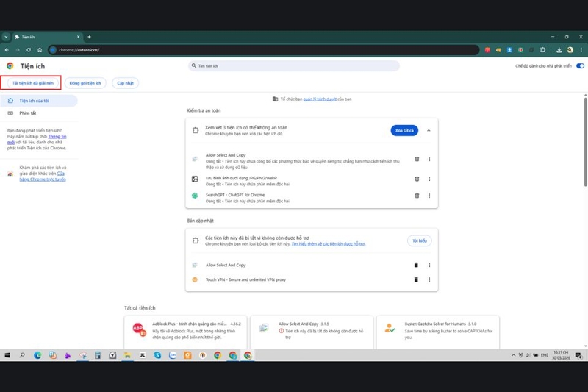Click the downloads icon in Chrome toolbar
Image resolution: width=588 pixels, height=392 pixels.
559,50
